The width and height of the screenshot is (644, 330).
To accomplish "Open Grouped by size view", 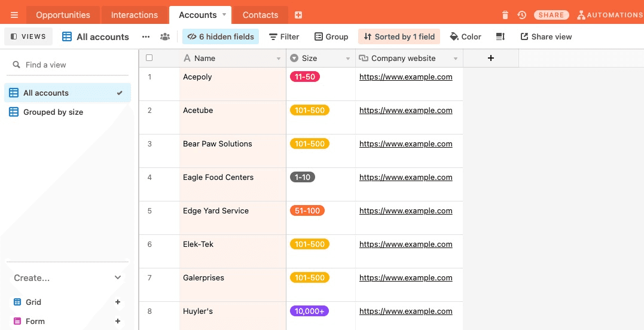I will pos(68,112).
